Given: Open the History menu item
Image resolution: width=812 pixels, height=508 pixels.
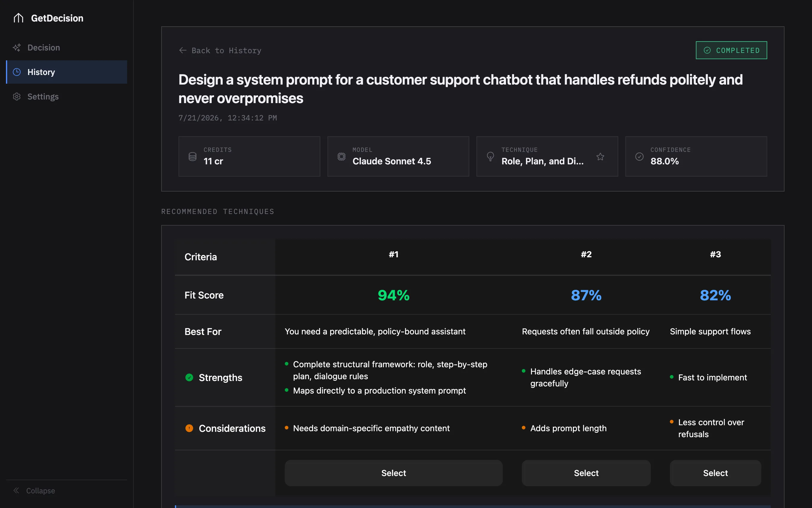Looking at the screenshot, I should pos(67,72).
